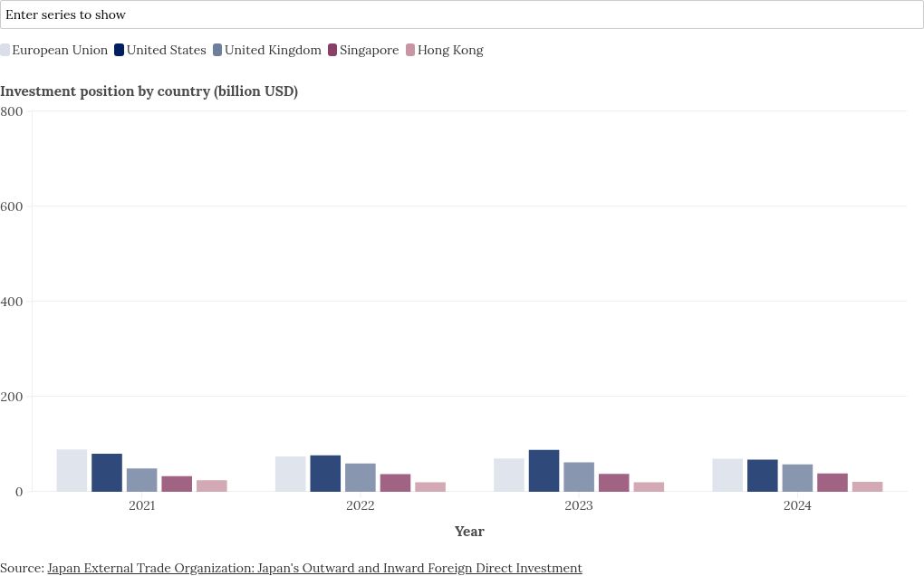This screenshot has height=576, width=924.
Task: Toggle the United States legend swatch
Action: 120,51
